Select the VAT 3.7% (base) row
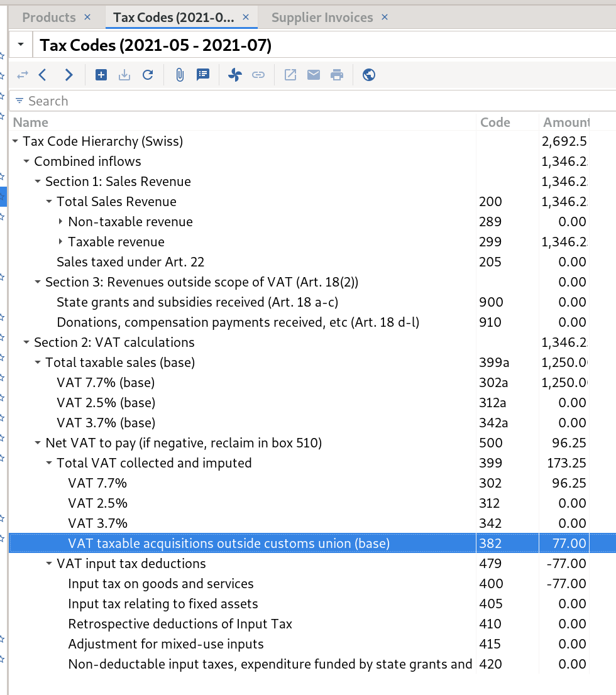This screenshot has height=695, width=616. click(x=312, y=423)
